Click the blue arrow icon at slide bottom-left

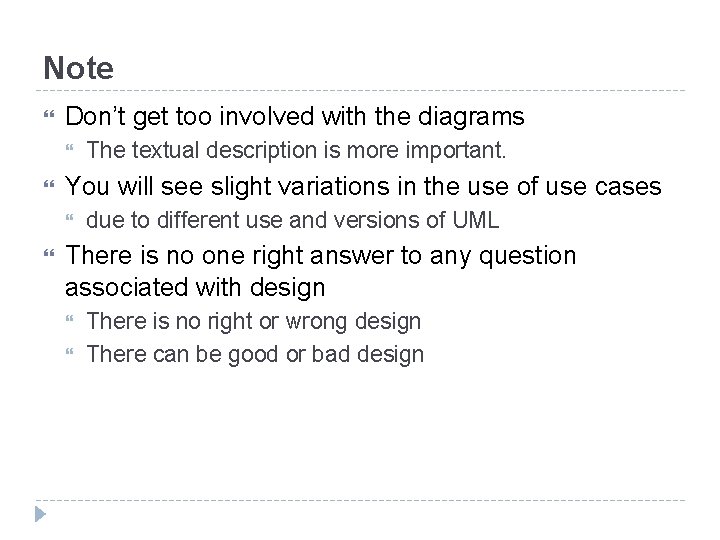pyautogui.click(x=38, y=516)
